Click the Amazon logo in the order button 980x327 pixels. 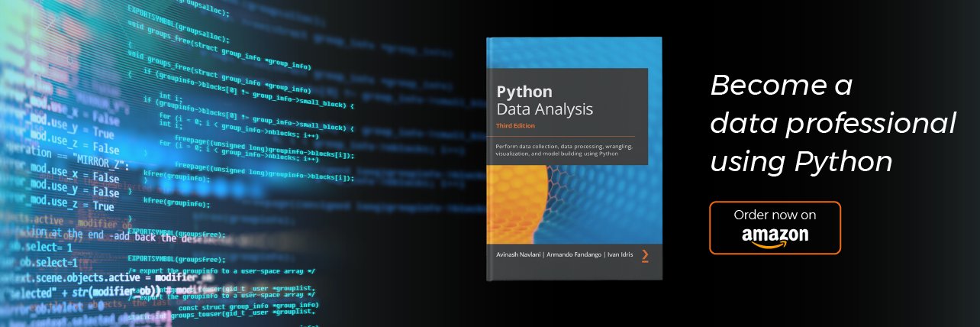coord(775,237)
